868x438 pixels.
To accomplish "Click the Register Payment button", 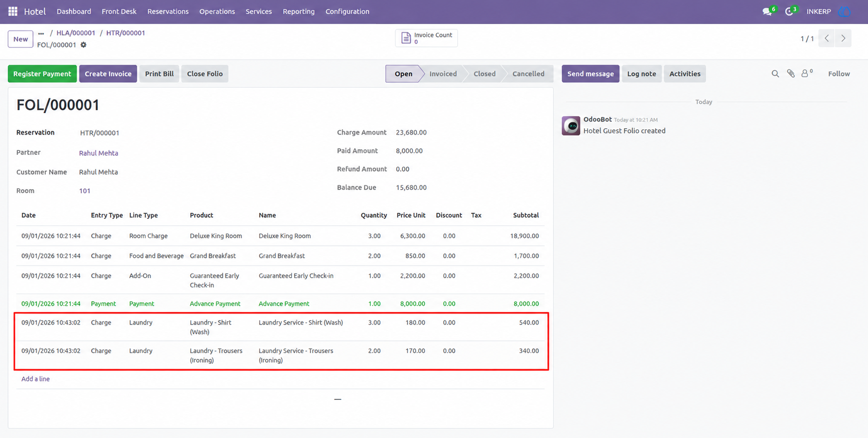I will [x=42, y=74].
